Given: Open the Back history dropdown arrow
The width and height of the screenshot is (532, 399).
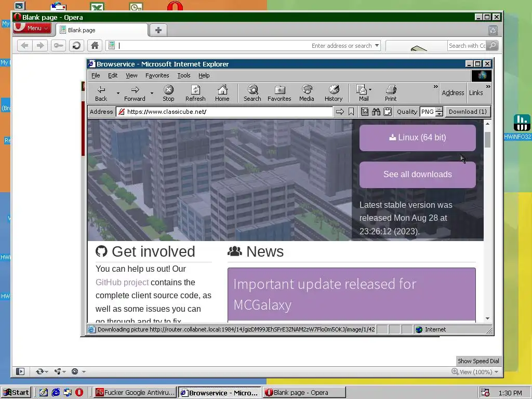Looking at the screenshot, I should coord(118,93).
